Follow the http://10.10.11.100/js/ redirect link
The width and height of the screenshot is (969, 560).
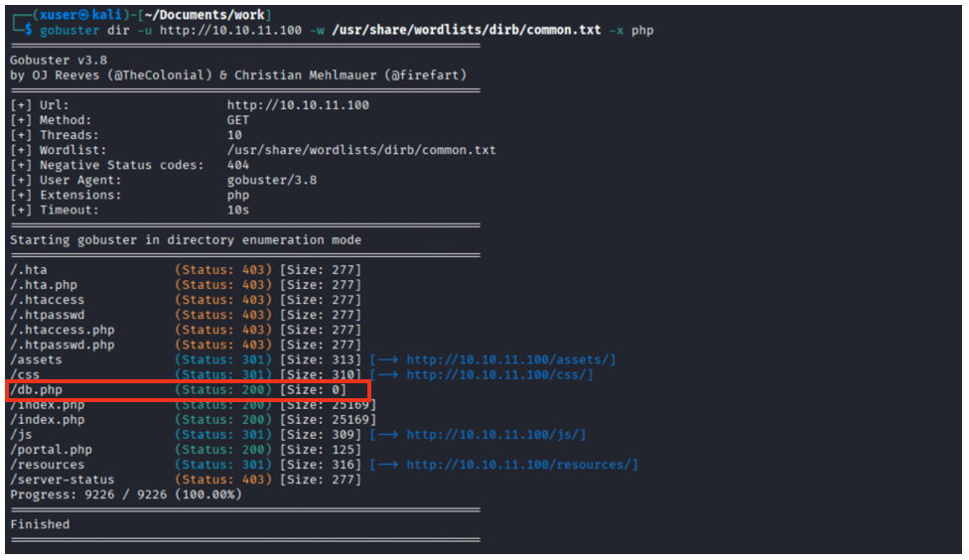[x=495, y=435]
